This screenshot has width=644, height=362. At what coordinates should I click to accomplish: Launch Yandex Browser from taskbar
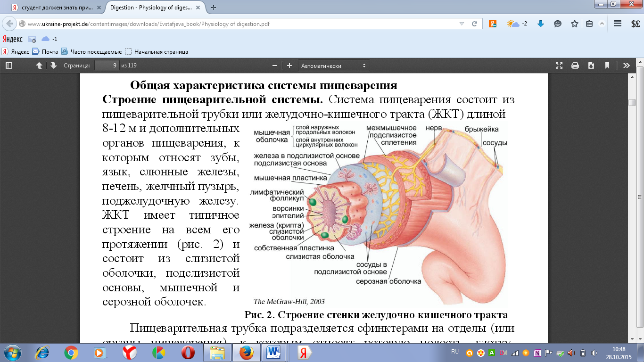(x=130, y=353)
